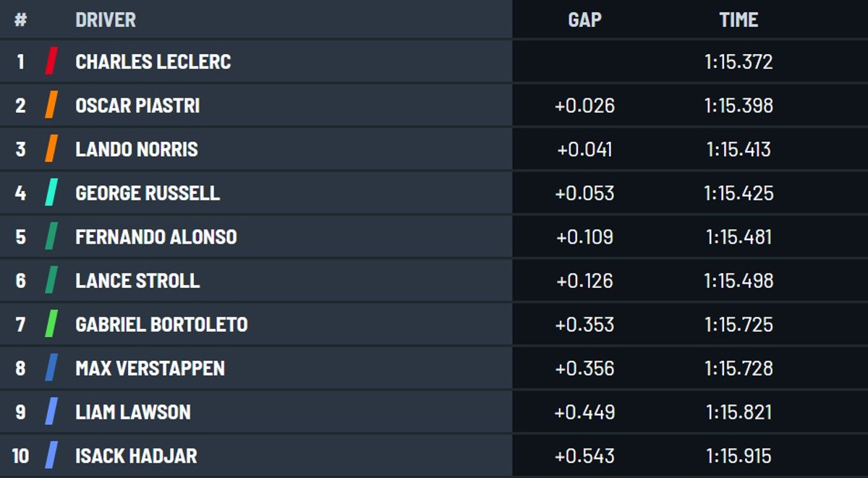Select Lando Norris driver name
The width and height of the screenshot is (868, 478).
click(x=137, y=149)
